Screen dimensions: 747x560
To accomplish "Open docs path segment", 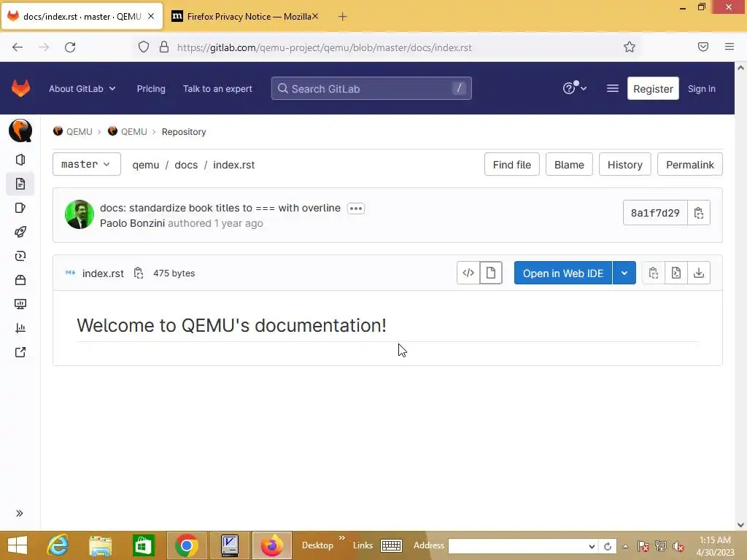I will [x=186, y=165].
